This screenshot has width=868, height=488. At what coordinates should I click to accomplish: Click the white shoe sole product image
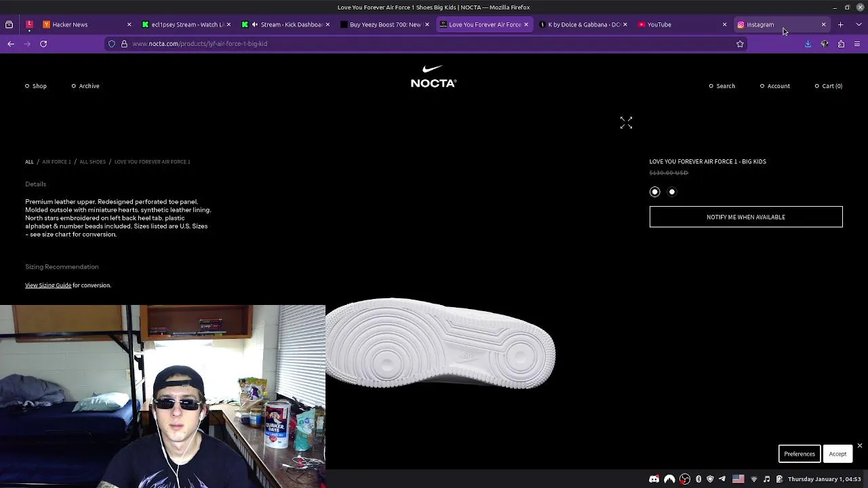441,343
